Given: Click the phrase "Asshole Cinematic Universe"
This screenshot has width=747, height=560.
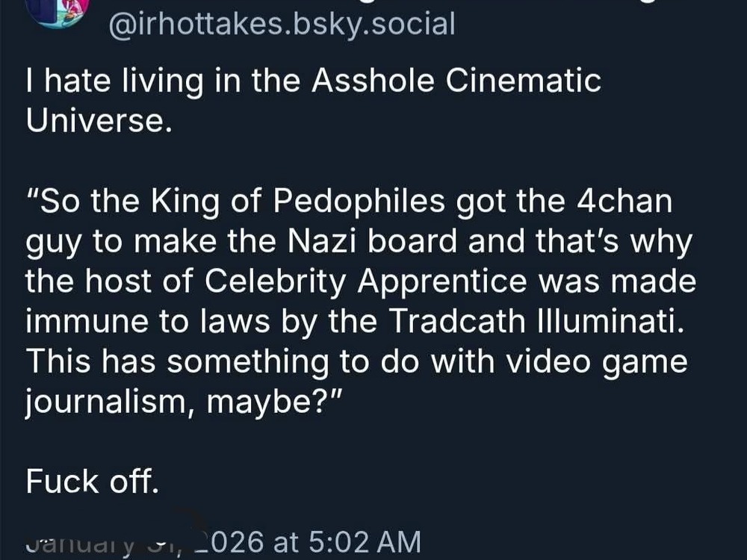Looking at the screenshot, I should (456, 81).
